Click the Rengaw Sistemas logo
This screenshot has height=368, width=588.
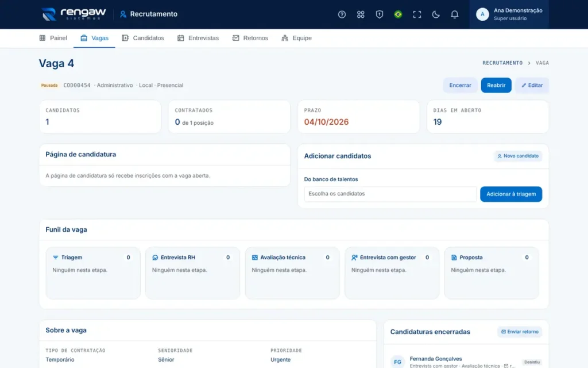[74, 14]
